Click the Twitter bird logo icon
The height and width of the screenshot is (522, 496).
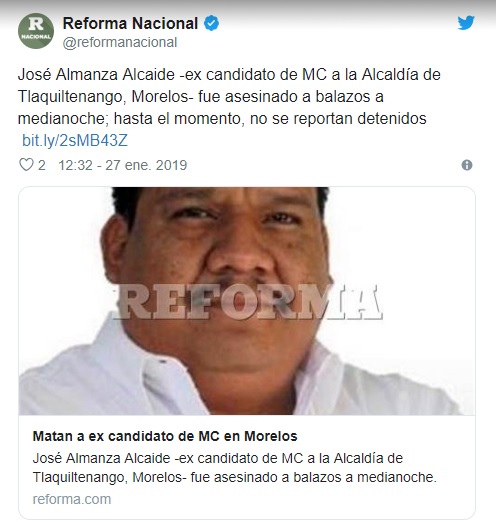pyautogui.click(x=466, y=23)
